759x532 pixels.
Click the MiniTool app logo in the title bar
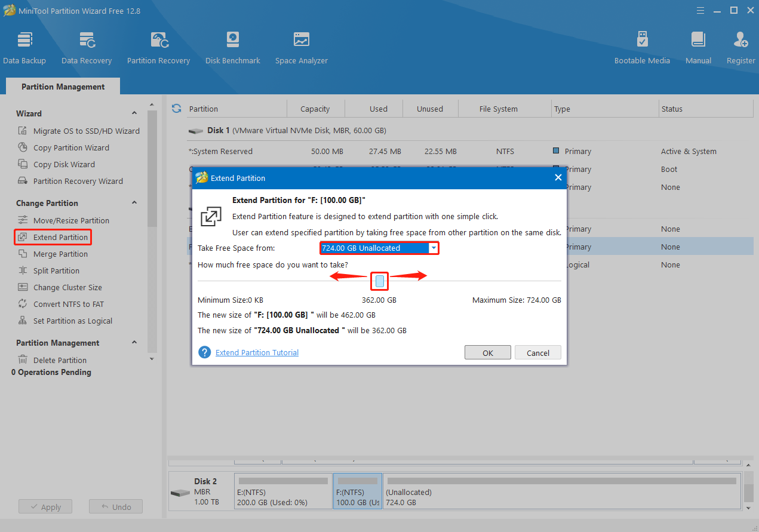coord(9,10)
